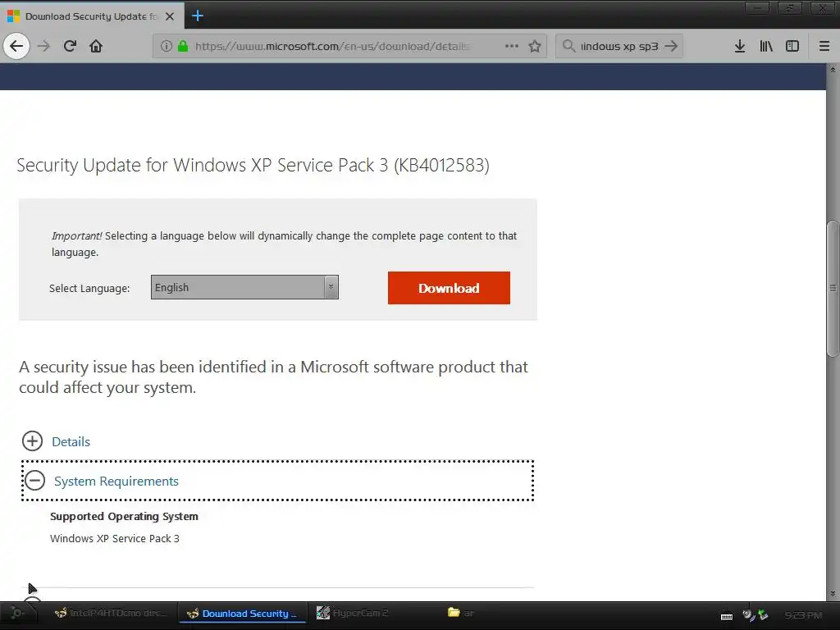Go back to the previous page
Screen dimensions: 840x630
pos(16,46)
